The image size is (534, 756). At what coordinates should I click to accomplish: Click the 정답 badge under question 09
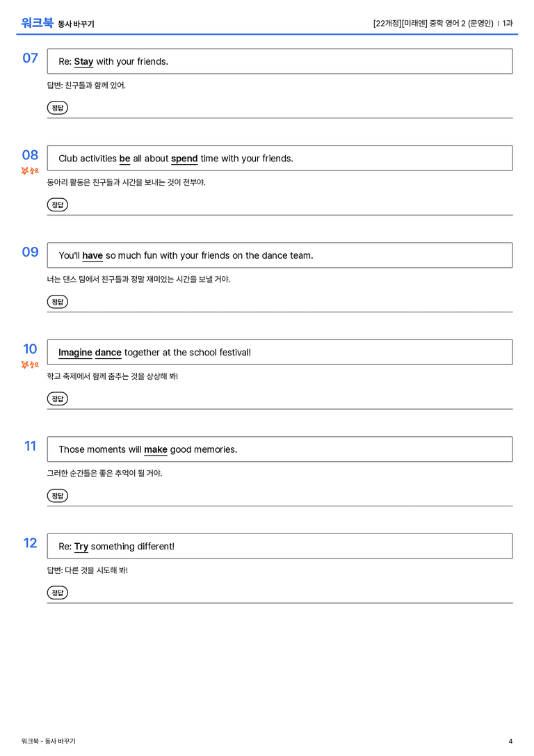[57, 302]
